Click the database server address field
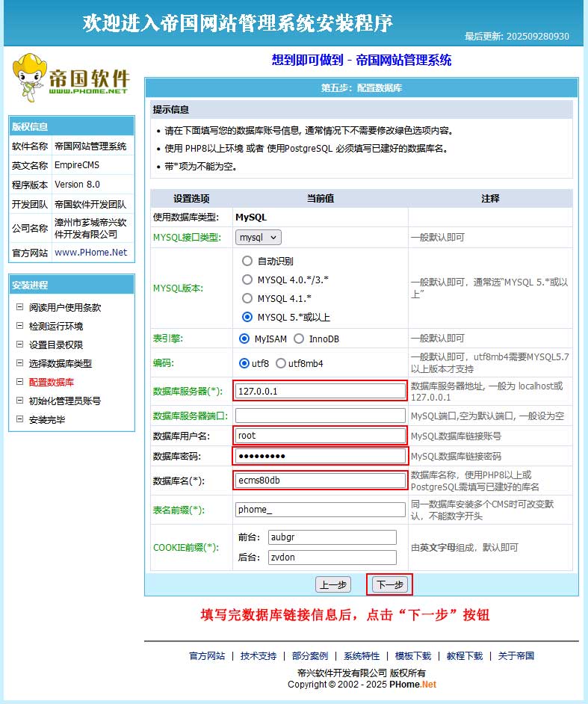588x704 pixels. (x=321, y=391)
